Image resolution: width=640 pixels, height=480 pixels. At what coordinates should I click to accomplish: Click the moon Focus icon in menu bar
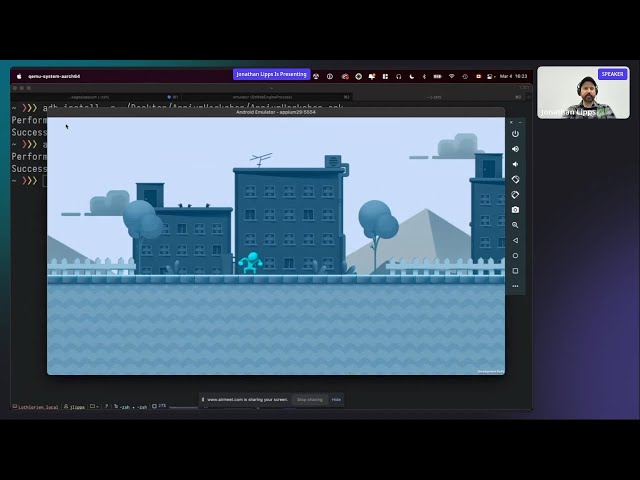412,76
